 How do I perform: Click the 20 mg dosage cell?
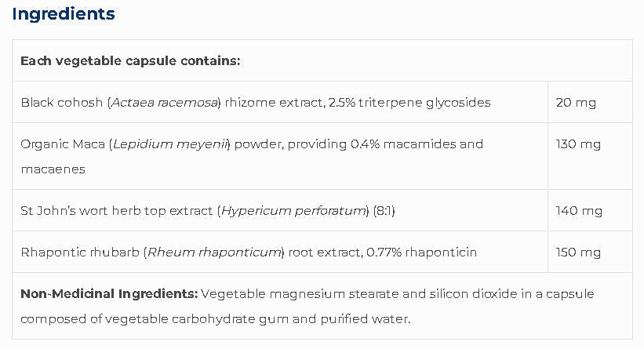tap(576, 103)
